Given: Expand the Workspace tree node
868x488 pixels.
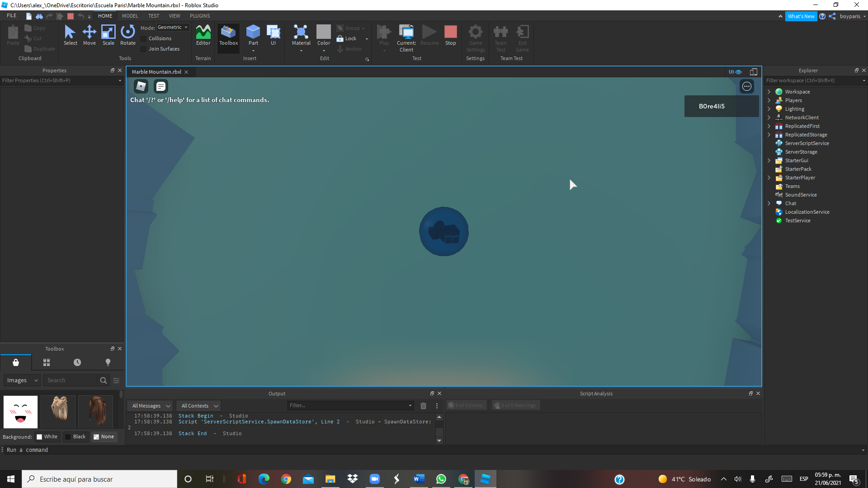Looking at the screenshot, I should 769,92.
